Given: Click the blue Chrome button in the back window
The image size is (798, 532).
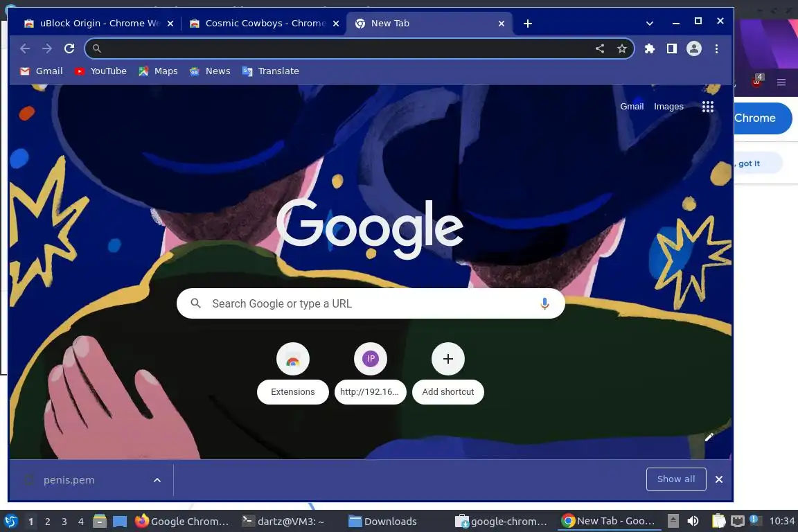Looking at the screenshot, I should [x=763, y=118].
